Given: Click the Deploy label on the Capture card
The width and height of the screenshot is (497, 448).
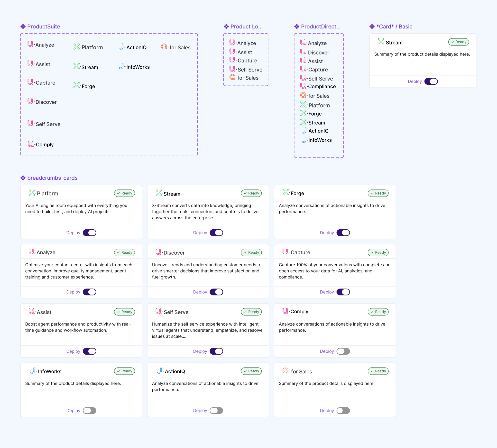Looking at the screenshot, I should (326, 292).
